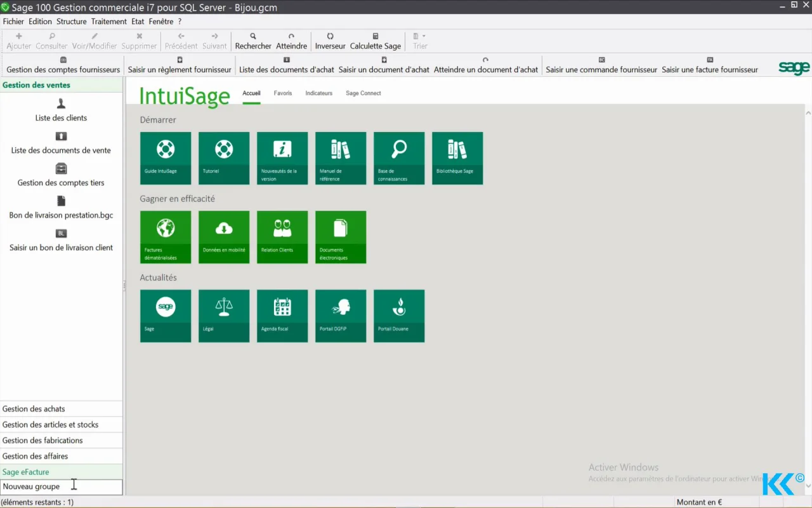812x508 pixels.
Task: Open the Guide IntuiSage tile
Action: (166, 158)
